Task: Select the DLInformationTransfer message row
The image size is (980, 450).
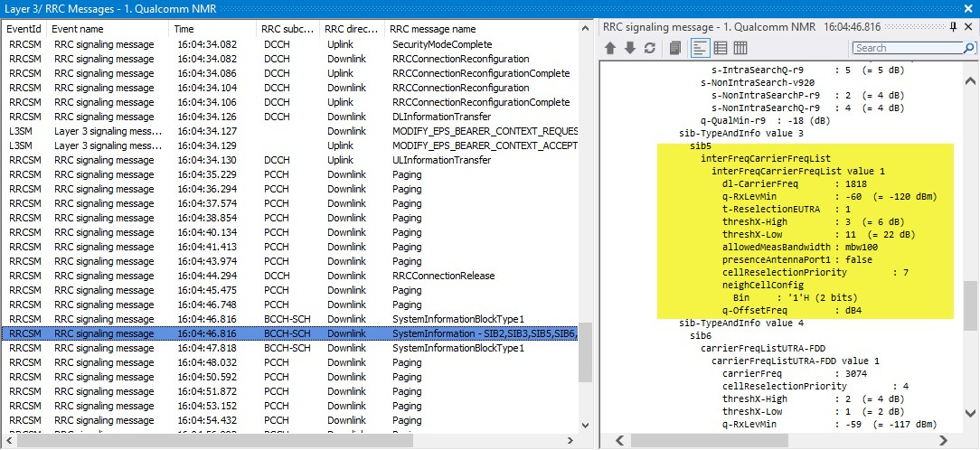Action: [x=441, y=117]
